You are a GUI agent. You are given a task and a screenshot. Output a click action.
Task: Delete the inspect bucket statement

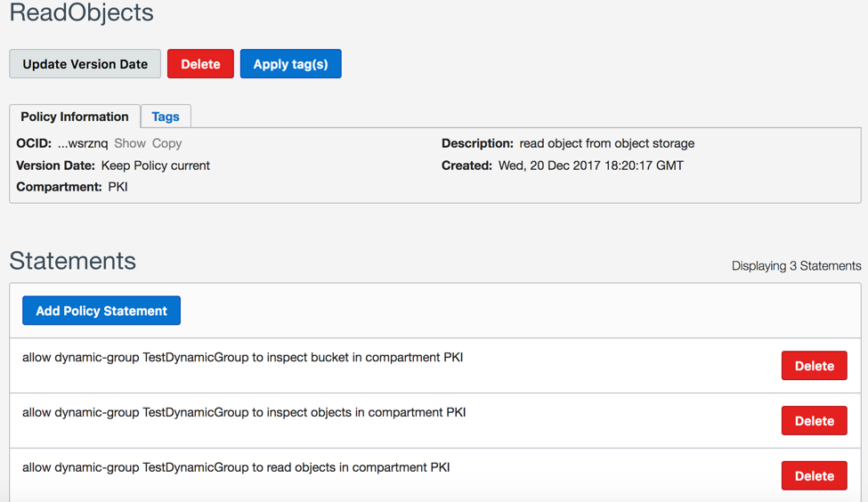814,366
